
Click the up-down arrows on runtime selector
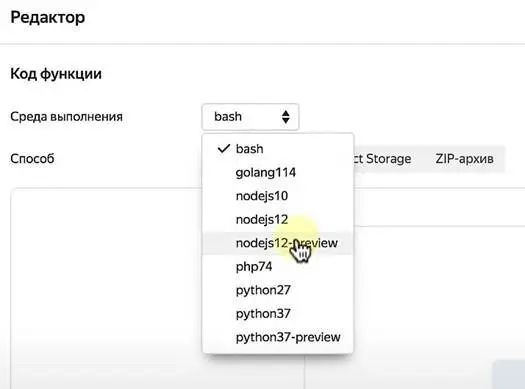[286, 117]
